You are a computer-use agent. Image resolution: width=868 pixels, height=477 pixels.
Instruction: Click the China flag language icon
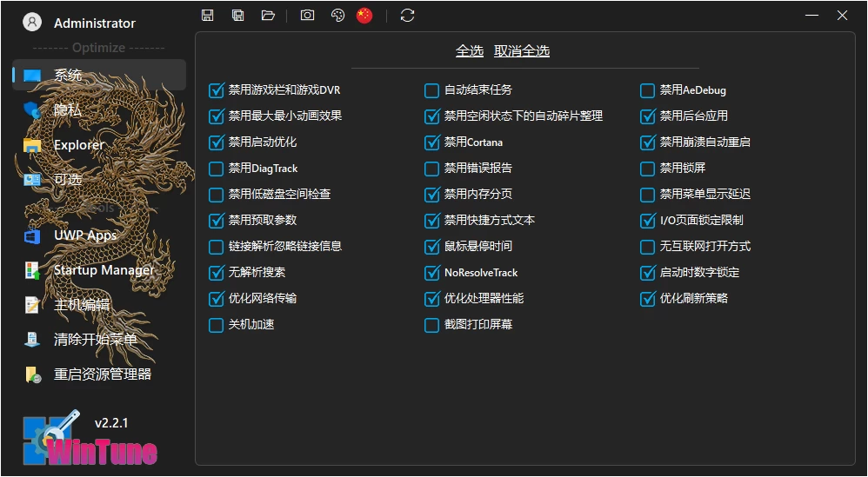364,15
